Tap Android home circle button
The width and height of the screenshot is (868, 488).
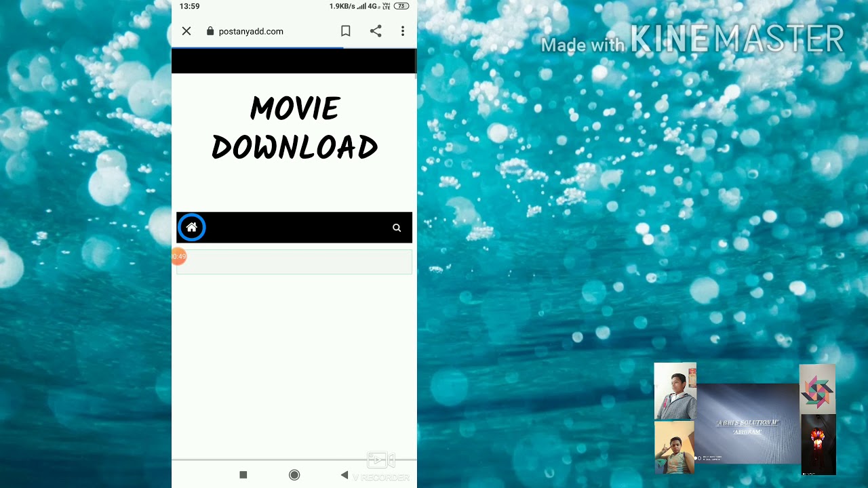(294, 475)
